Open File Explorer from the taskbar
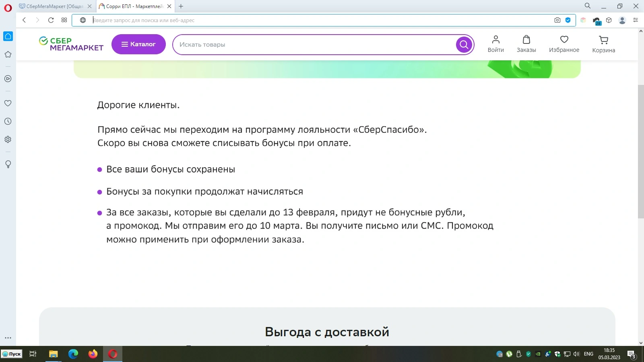The image size is (644, 362). click(x=53, y=354)
